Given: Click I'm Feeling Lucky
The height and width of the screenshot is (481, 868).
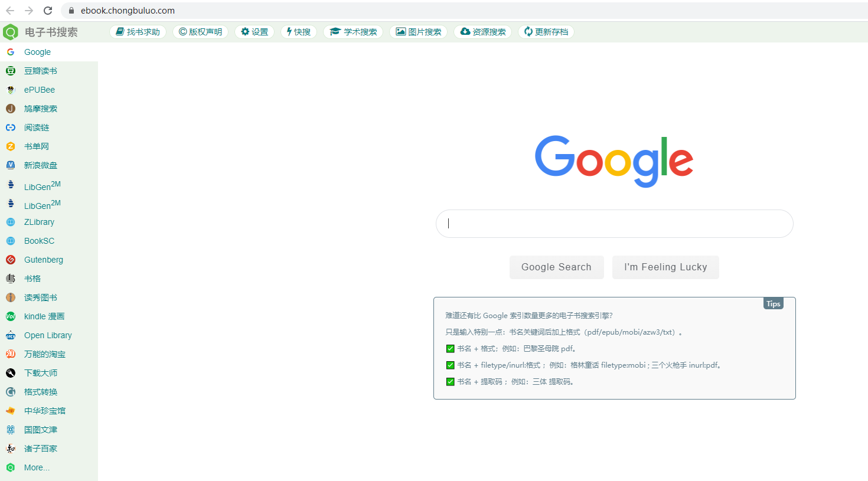Looking at the screenshot, I should click(665, 267).
